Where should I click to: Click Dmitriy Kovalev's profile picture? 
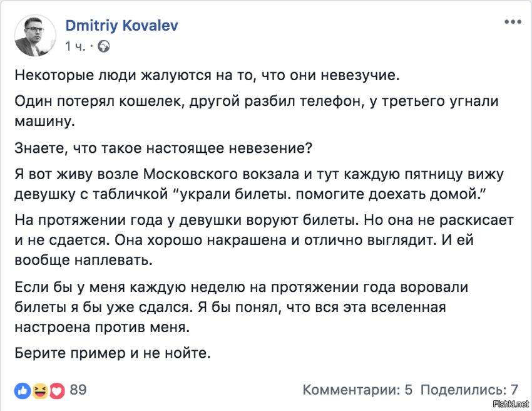(35, 35)
